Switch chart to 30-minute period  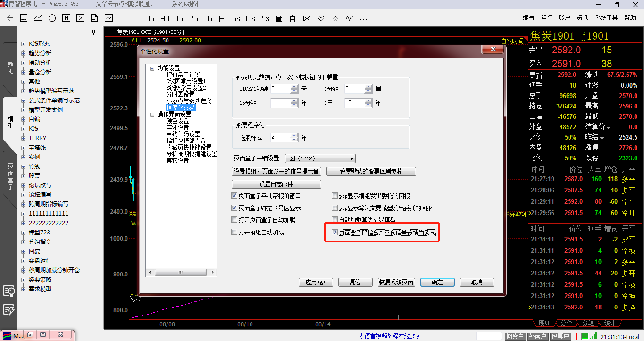click(165, 18)
